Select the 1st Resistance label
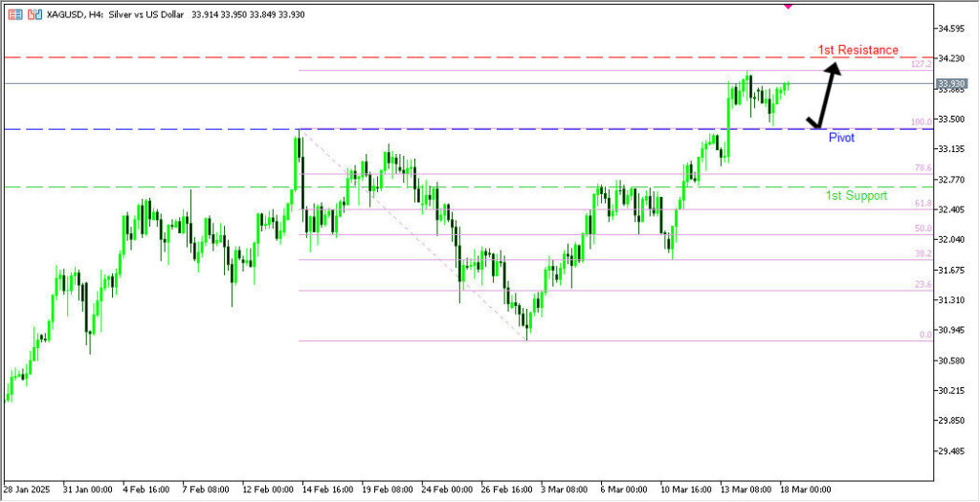The height and width of the screenshot is (502, 980). 857,50
